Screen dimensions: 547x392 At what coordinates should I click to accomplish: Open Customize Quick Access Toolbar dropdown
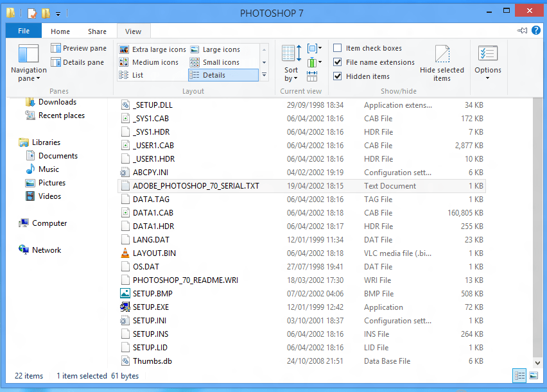[58, 14]
